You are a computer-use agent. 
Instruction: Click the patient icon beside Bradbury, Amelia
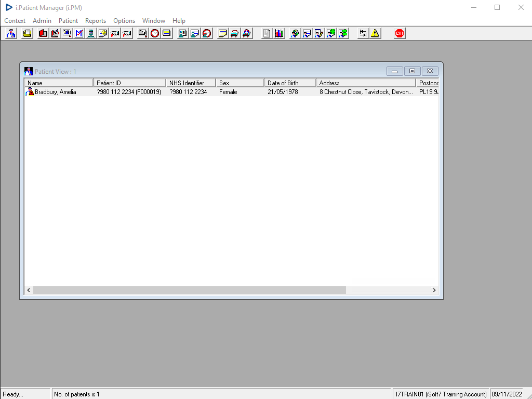pos(30,91)
